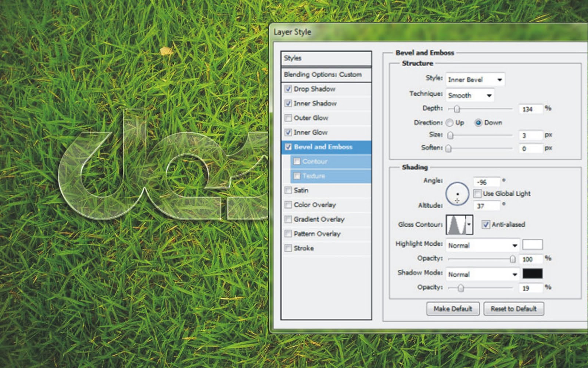
Task: Click the Drop Shadow checkmark icon
Action: [288, 89]
